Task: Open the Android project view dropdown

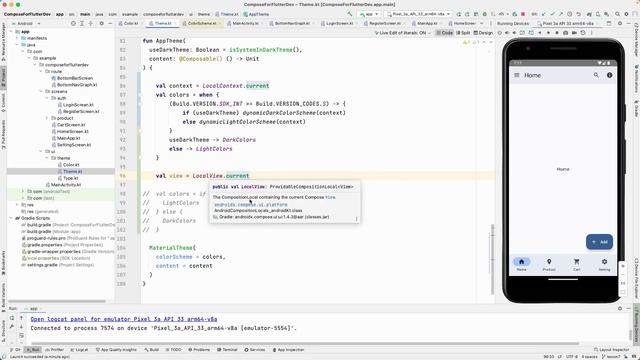Action: pyautogui.click(x=25, y=24)
